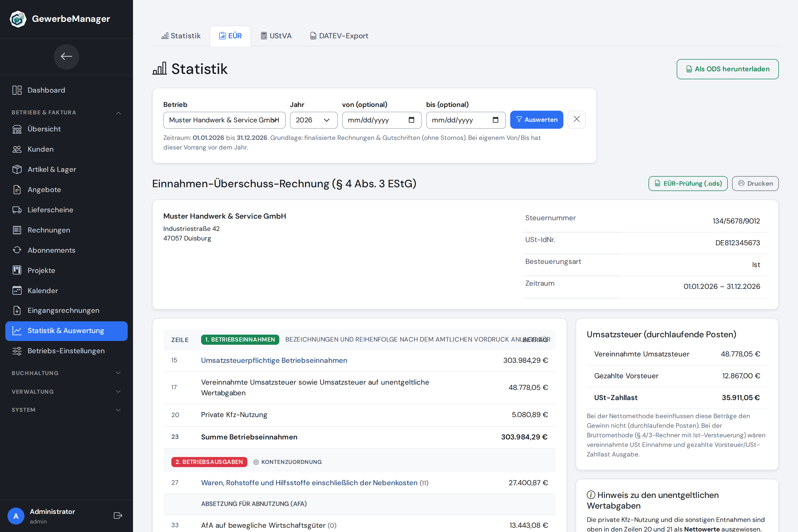Reset the filter with the X button
This screenshot has width=798, height=532.
(576, 119)
